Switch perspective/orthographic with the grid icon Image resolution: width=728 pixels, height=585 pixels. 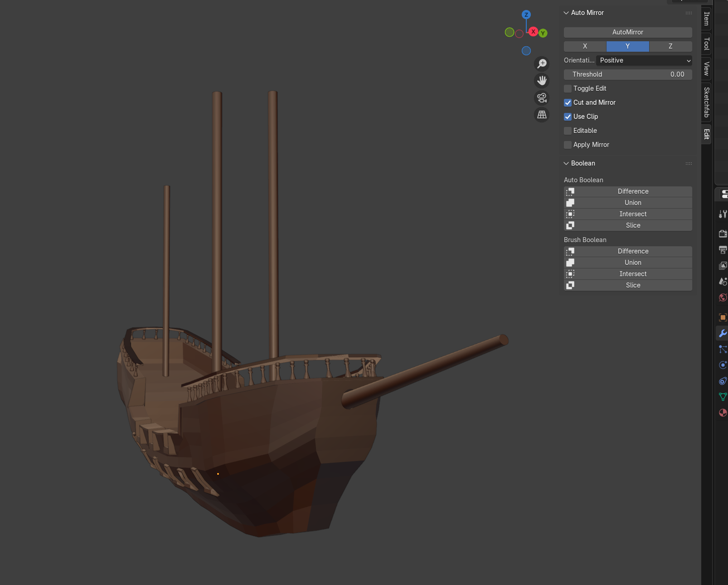pyautogui.click(x=542, y=115)
